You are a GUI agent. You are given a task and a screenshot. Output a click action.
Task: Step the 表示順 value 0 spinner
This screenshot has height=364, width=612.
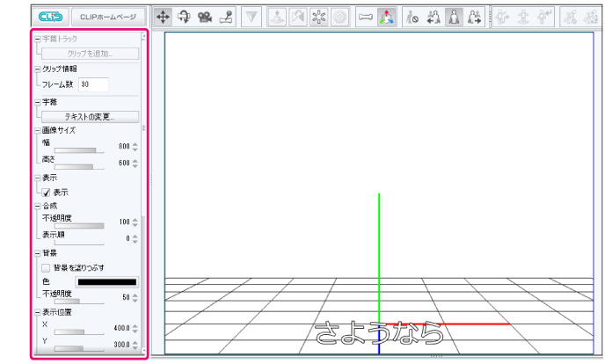135,238
